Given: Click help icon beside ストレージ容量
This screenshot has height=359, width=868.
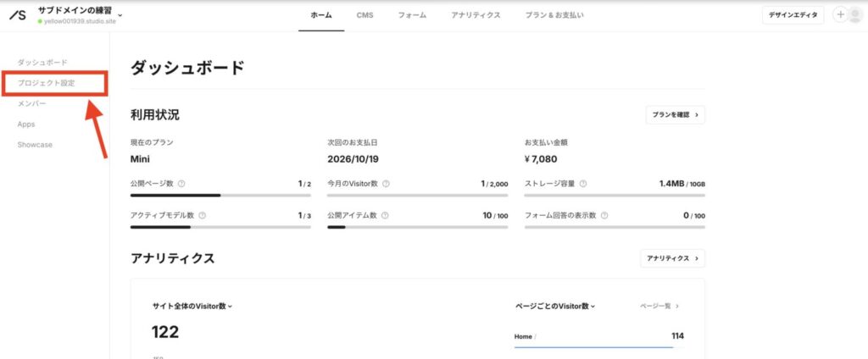Looking at the screenshot, I should point(583,183).
